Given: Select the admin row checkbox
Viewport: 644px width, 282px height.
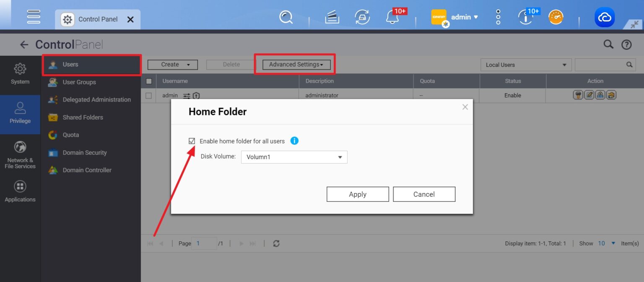Looking at the screenshot, I should [x=149, y=95].
